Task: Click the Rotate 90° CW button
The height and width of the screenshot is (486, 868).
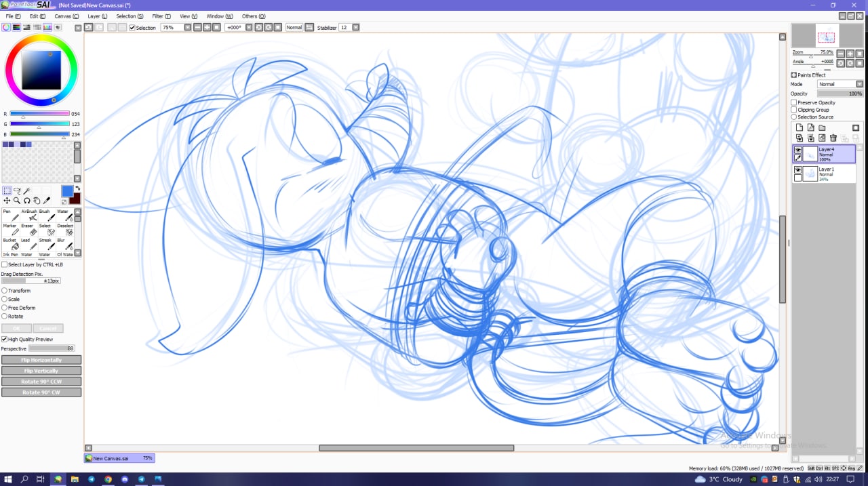Action: coord(41,392)
